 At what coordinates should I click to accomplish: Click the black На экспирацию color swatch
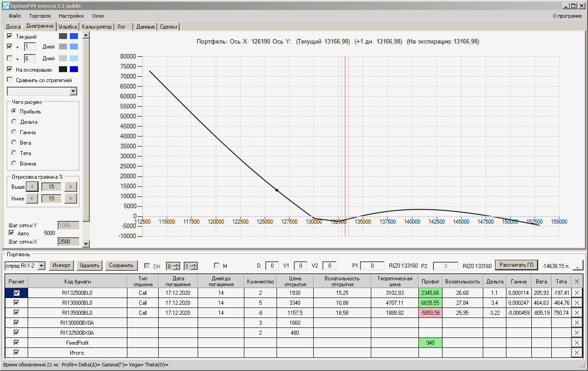pyautogui.click(x=63, y=69)
